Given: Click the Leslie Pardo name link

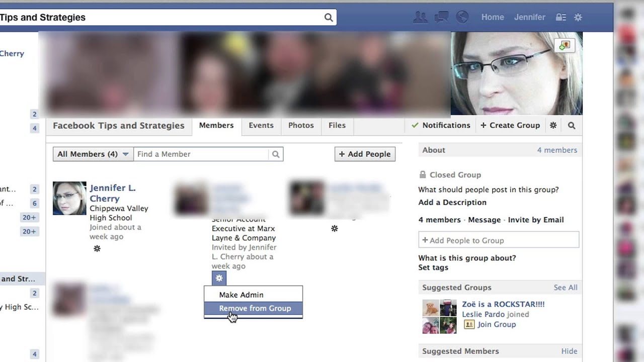Looking at the screenshot, I should pyautogui.click(x=484, y=314).
